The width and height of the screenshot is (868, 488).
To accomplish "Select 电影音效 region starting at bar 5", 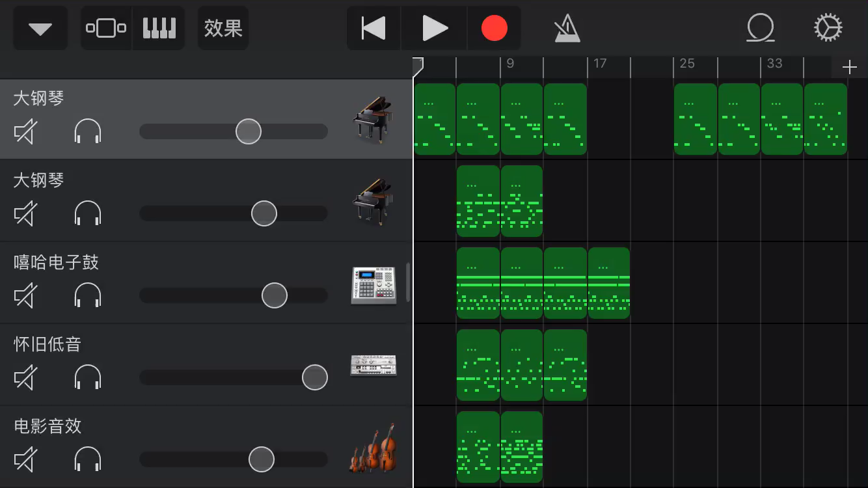I will [478, 447].
